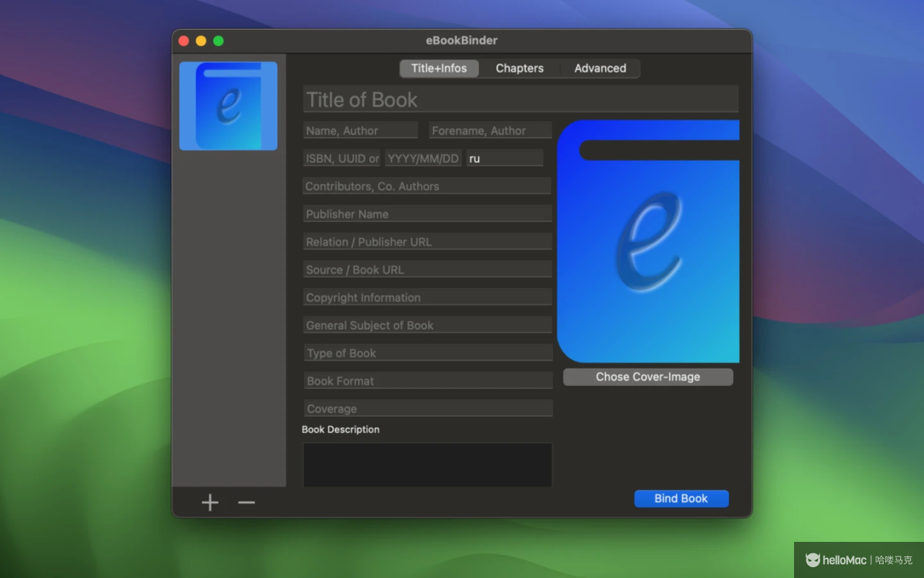
Task: Open the Advanced tab
Action: point(600,69)
